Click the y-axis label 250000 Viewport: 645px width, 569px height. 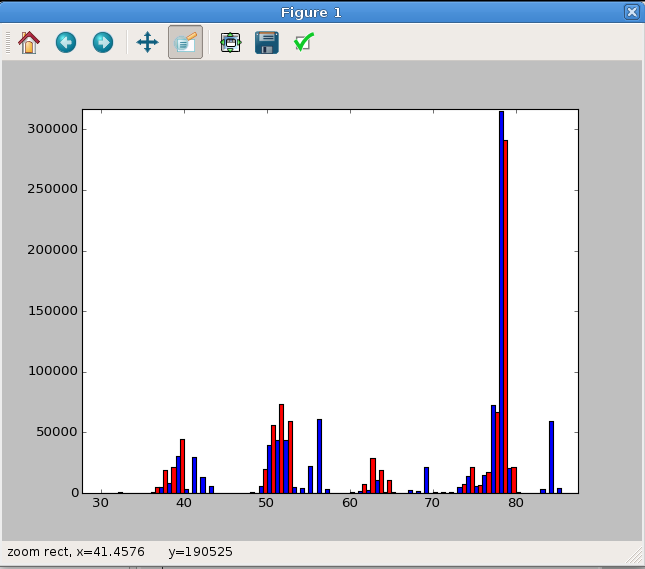point(52,189)
